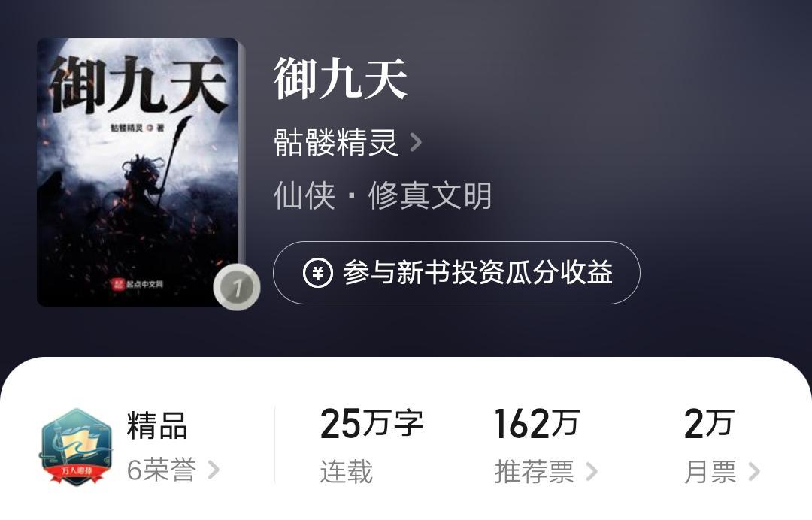This screenshot has width=812, height=520.
Task: Tap the 精品 quality label
Action: click(157, 425)
